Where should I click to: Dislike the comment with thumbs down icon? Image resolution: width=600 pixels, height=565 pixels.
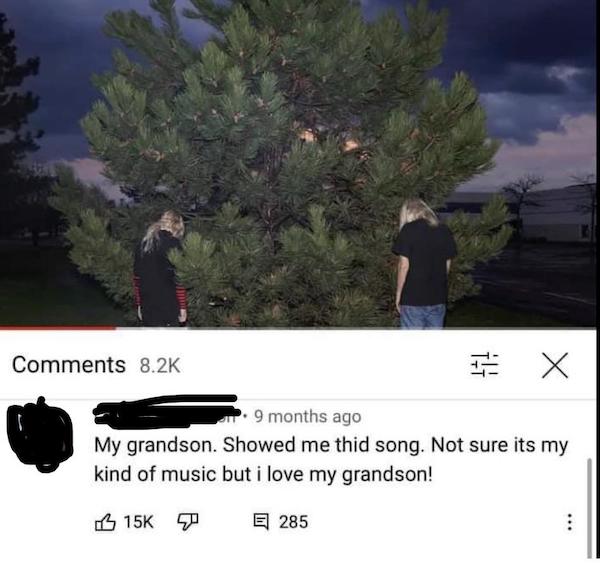point(188,522)
